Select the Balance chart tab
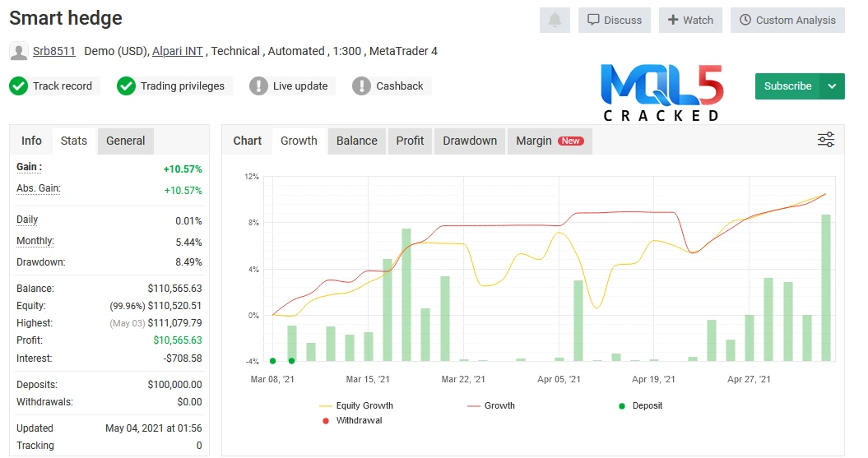868x458 pixels. pyautogui.click(x=357, y=141)
